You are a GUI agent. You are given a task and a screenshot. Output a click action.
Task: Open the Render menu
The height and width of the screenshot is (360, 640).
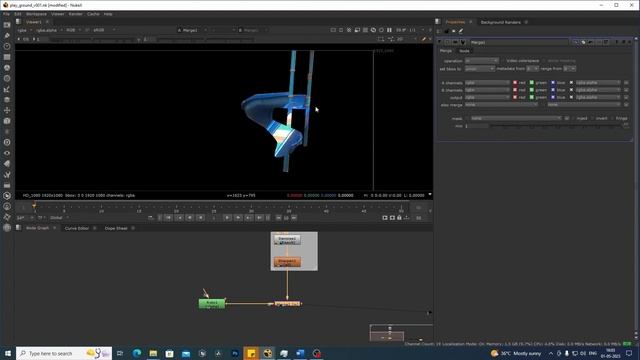click(x=76, y=14)
